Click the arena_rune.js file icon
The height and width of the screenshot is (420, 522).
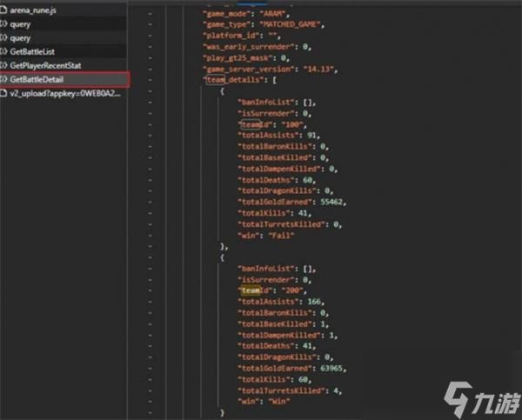(x=4, y=11)
